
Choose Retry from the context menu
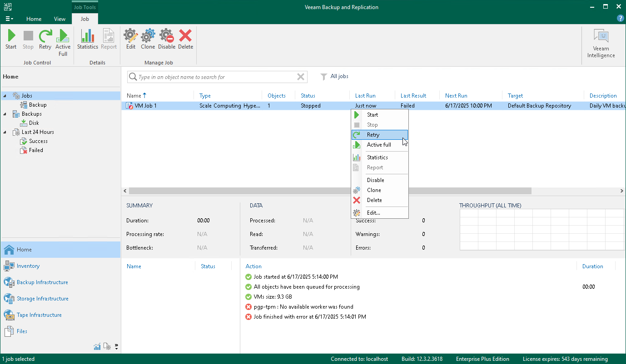coord(379,135)
